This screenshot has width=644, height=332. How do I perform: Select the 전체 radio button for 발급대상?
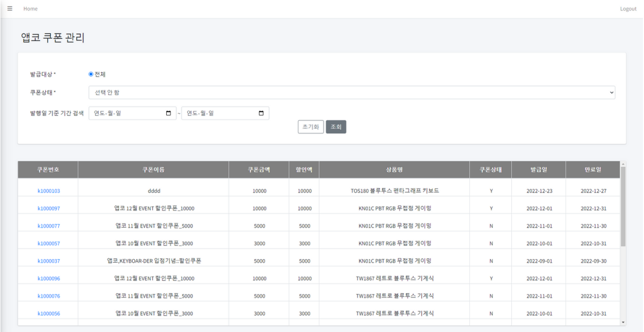(91, 74)
